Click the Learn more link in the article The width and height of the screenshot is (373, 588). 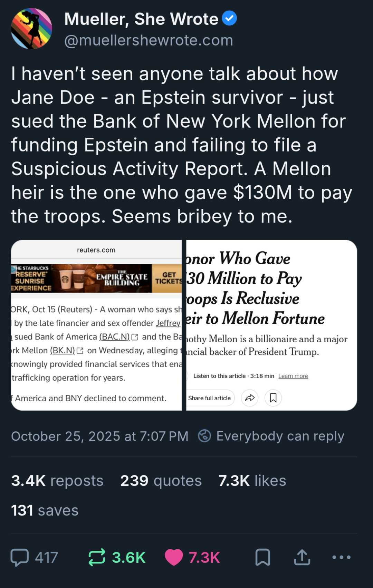click(x=293, y=376)
